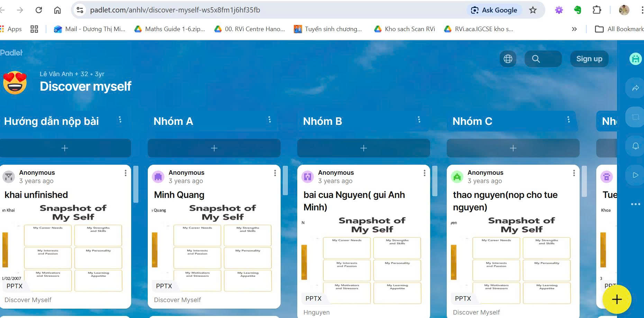The height and width of the screenshot is (318, 644).
Task: Open khai unfinished PPTX thumbnail
Action: pyautogui.click(x=65, y=247)
